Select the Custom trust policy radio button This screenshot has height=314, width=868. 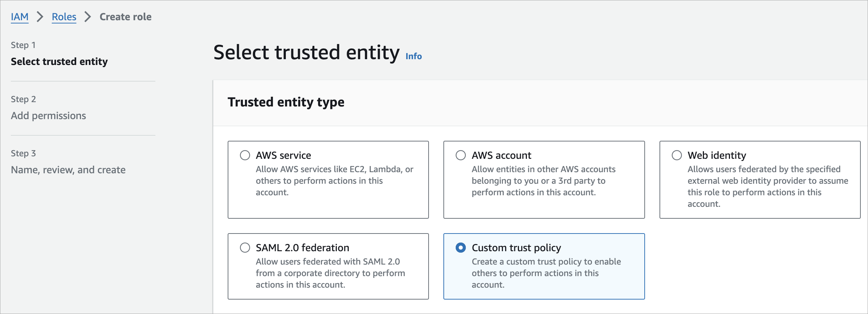coord(461,248)
